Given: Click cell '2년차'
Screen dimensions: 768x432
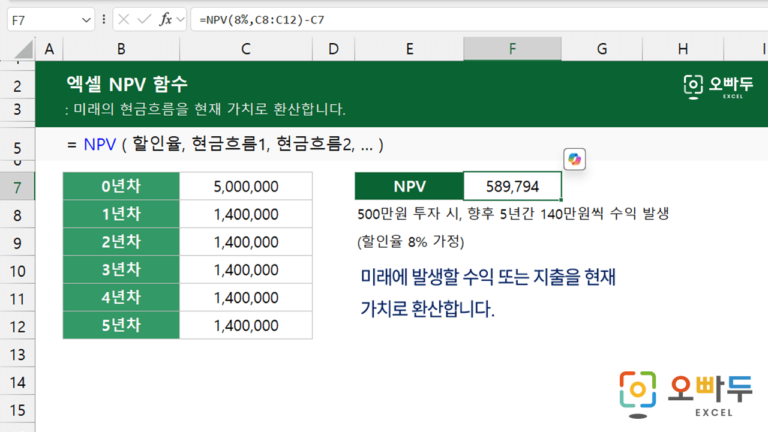Looking at the screenshot, I should pos(121,242).
